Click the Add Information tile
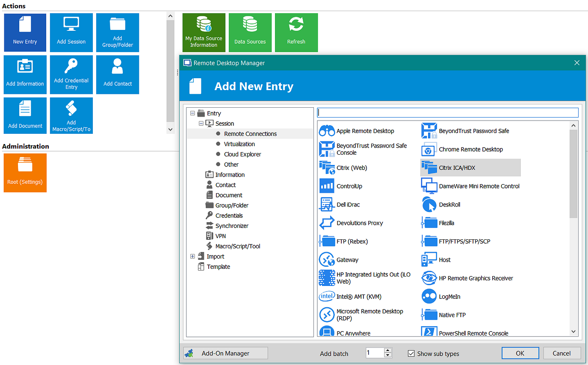588x365 pixels. [25, 75]
